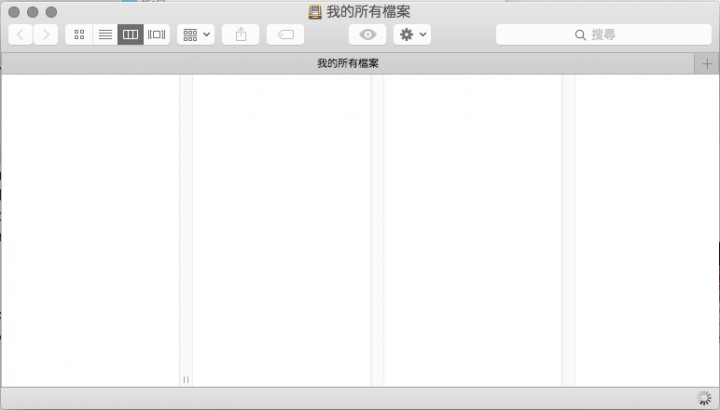720x410 pixels.
Task: Click the Quick Look eye button
Action: point(367,34)
